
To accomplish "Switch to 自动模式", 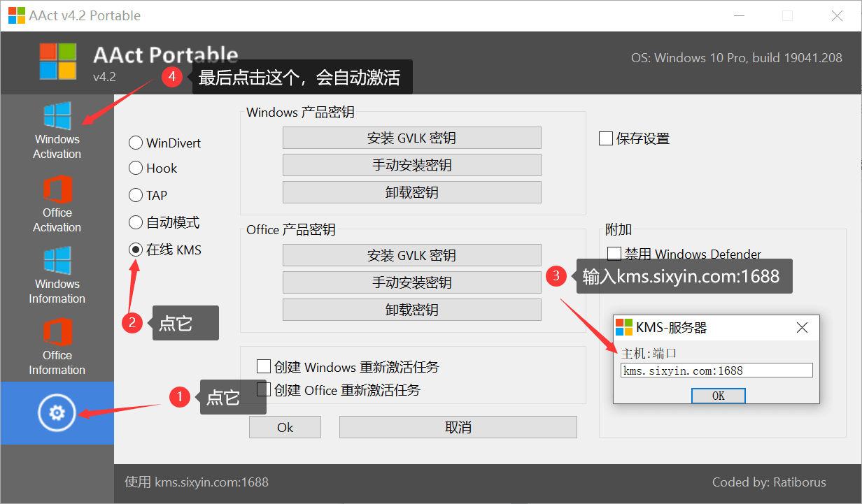I will click(x=134, y=222).
